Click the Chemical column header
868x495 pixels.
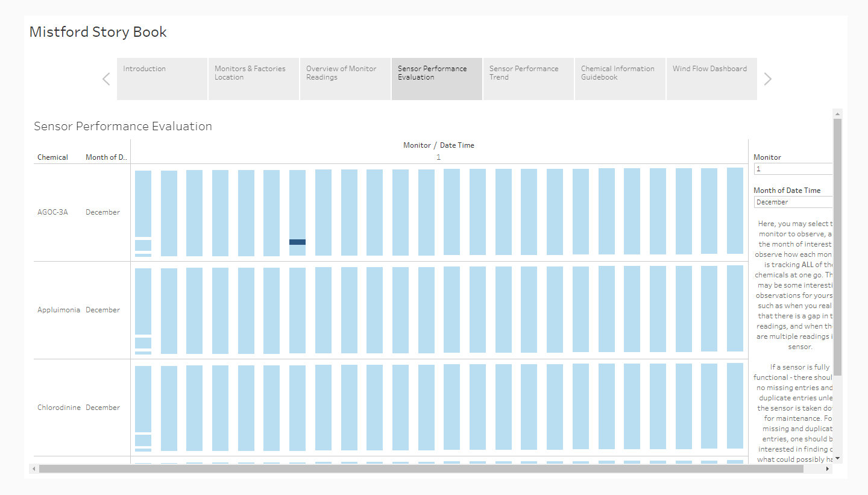[x=52, y=157]
